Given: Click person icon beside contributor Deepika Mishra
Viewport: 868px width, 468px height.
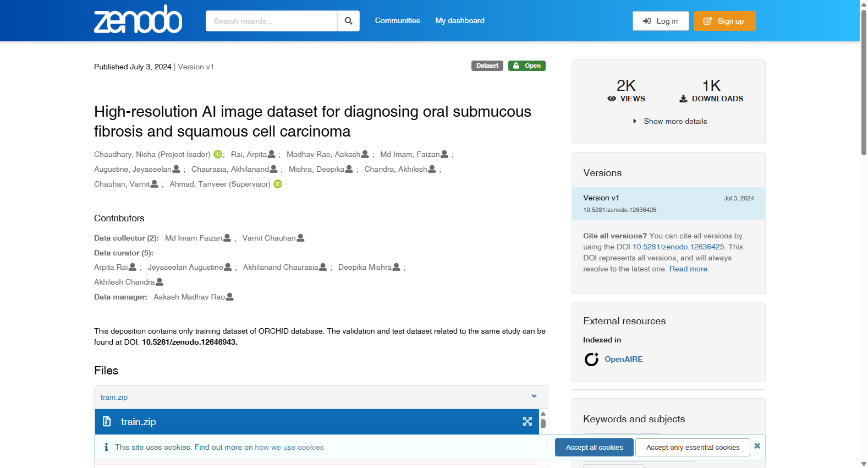Looking at the screenshot, I should pyautogui.click(x=397, y=267).
